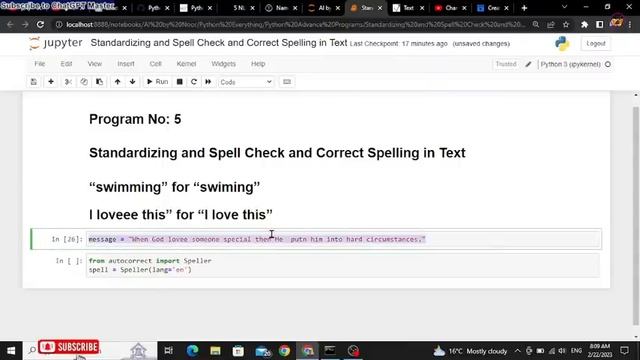The width and height of the screenshot is (640, 360).
Task: Open Task View on the taskbar
Action: coord(168,351)
